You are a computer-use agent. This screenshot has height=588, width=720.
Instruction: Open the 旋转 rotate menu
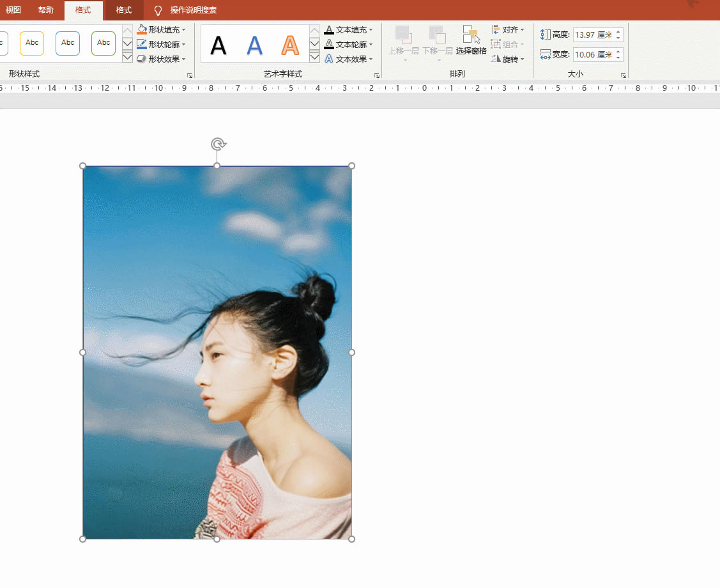click(509, 58)
